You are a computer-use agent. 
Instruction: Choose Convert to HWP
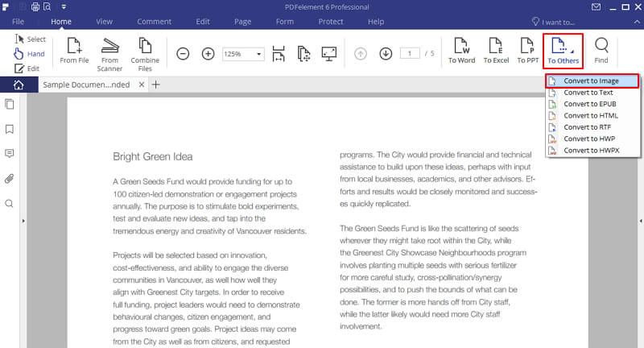592,139
